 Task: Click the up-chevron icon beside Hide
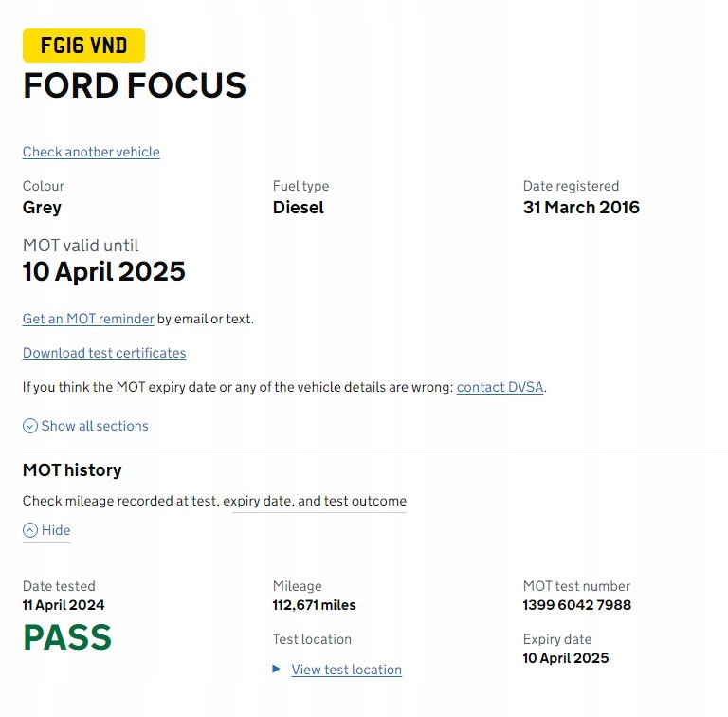tap(30, 530)
